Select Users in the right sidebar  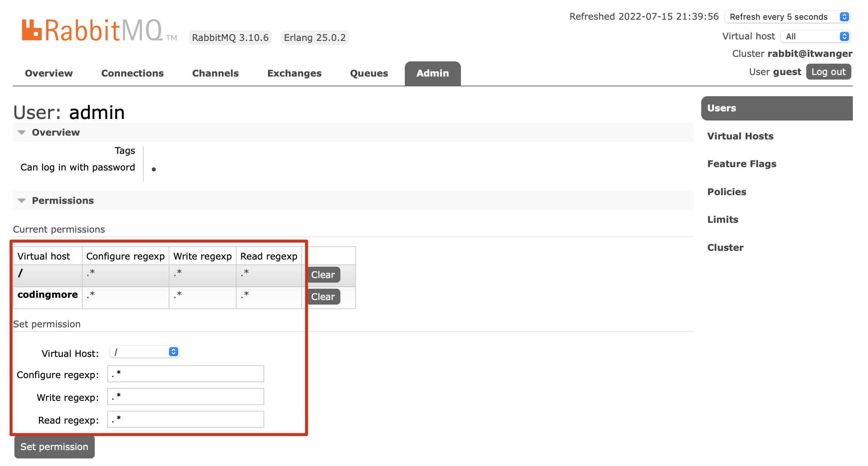[721, 108]
